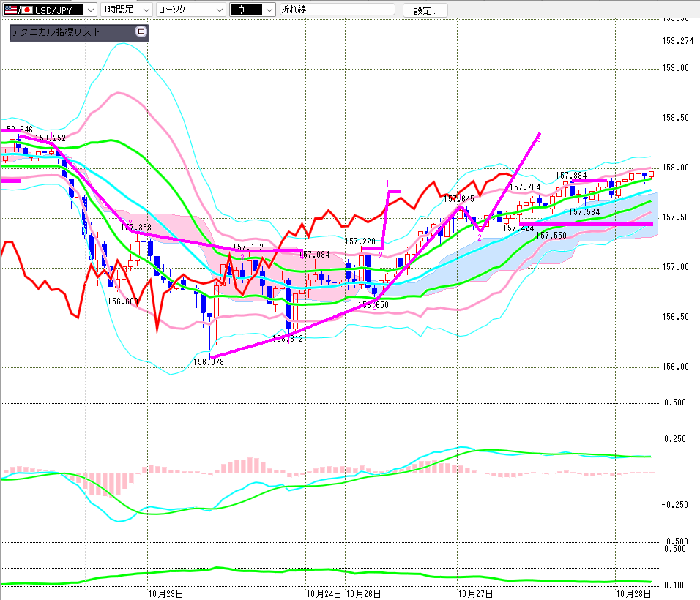The image size is (700, 600).
Task: Select the 156.078 low price label
Action: point(209,361)
